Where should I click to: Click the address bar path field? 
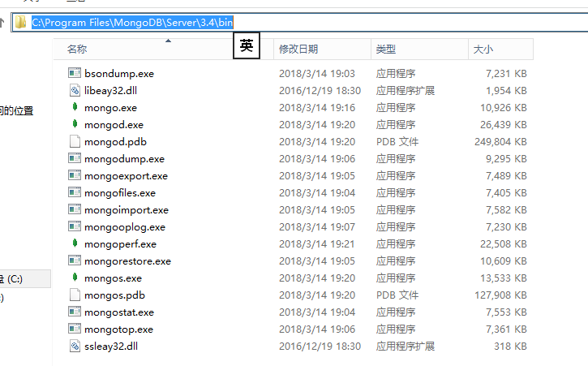point(300,23)
